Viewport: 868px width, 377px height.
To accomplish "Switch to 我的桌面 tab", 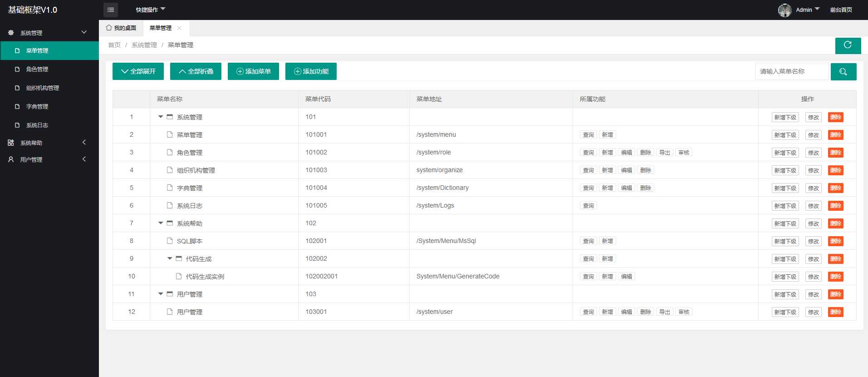I will 121,28.
